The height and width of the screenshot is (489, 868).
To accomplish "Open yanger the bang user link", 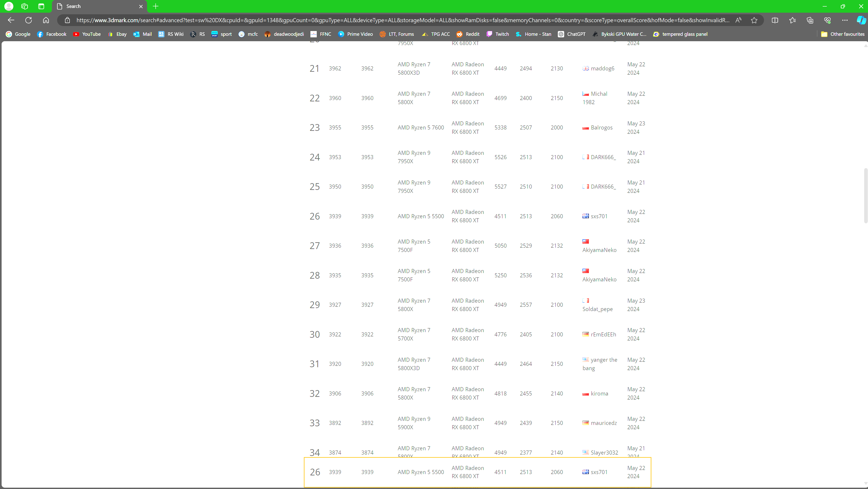I will (600, 364).
